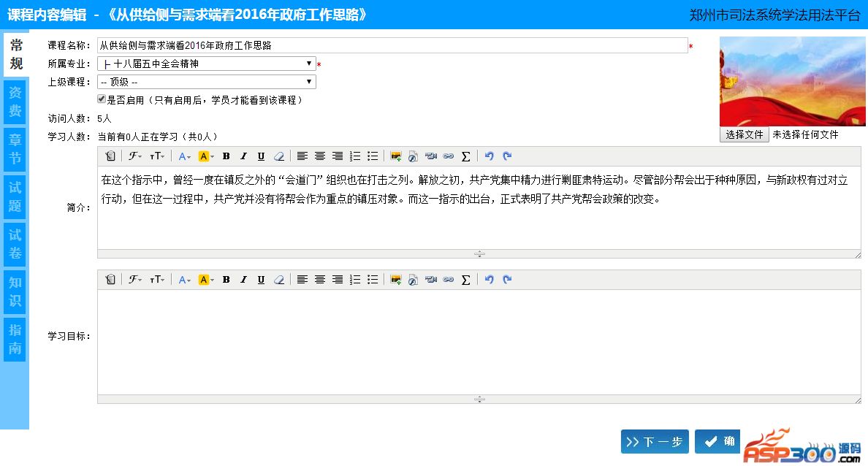The width and height of the screenshot is (868, 466).
Task: Insert hyperlink in the 简介 editor
Action: tap(449, 156)
